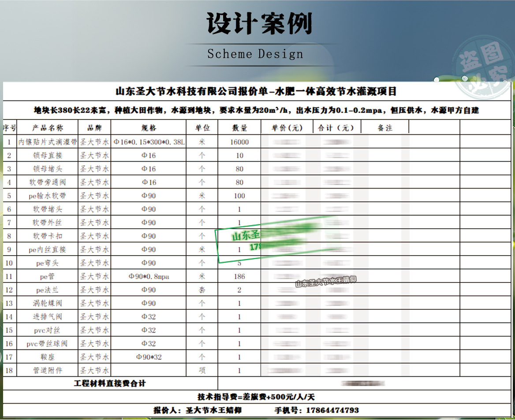The width and height of the screenshot is (515, 420).
Task: Click the quoter name '报价人：圣大节水王婧仰'
Action: click(x=198, y=410)
